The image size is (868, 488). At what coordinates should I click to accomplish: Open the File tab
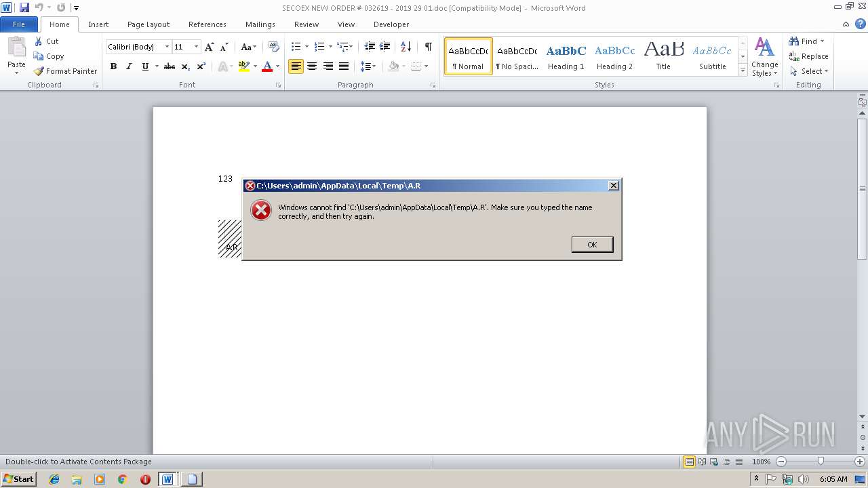(x=19, y=24)
